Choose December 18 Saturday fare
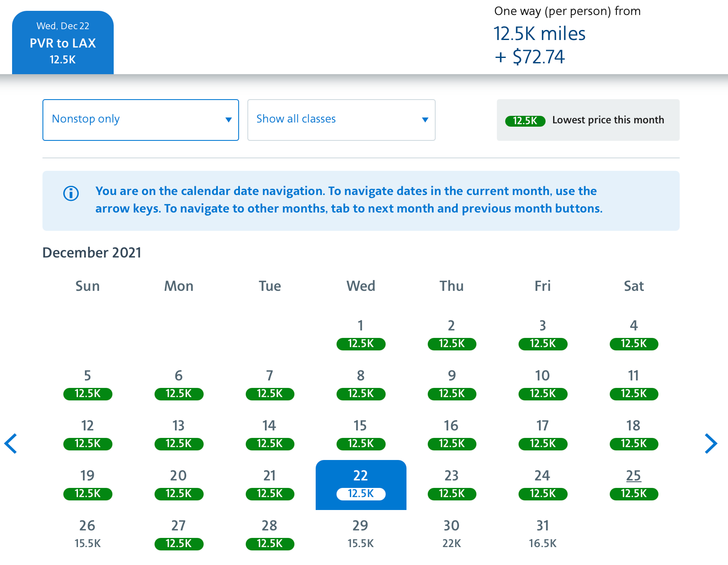728x565 pixels. click(x=633, y=434)
